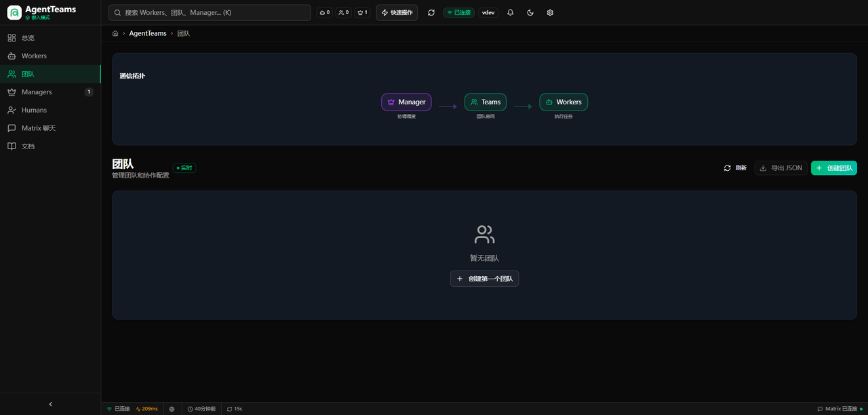Click the globe icon in status bar
This screenshot has height=415, width=868.
pos(172,409)
